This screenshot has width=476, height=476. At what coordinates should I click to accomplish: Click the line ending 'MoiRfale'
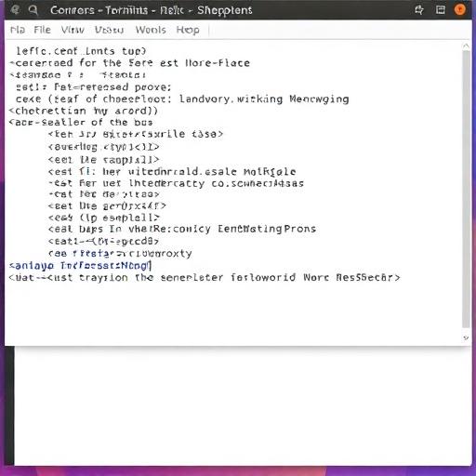(172, 171)
